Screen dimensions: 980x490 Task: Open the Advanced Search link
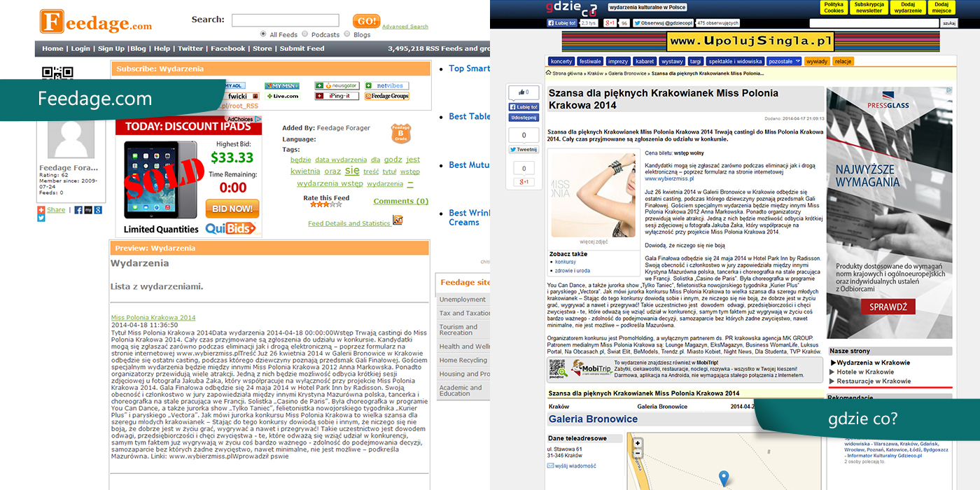click(x=405, y=27)
